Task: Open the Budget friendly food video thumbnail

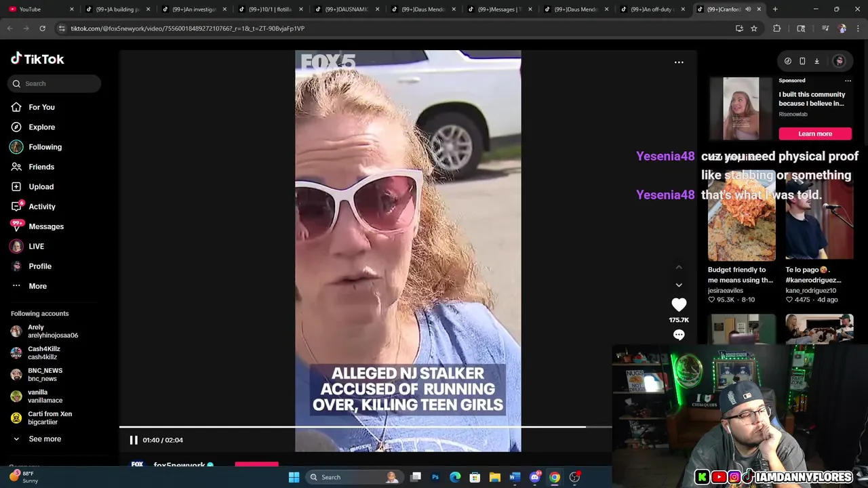Action: 742,214
